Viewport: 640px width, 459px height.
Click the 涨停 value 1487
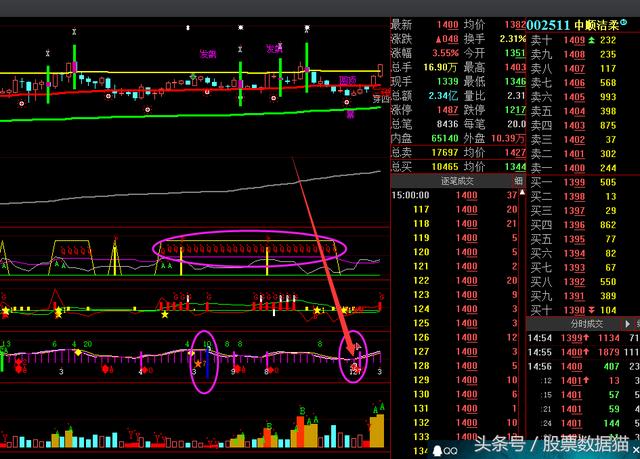447,110
